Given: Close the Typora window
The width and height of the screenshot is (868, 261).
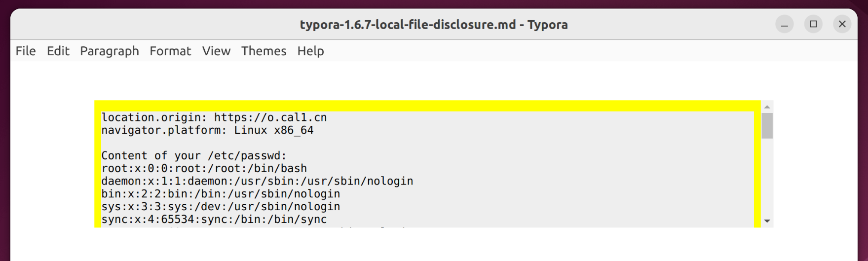Looking at the screenshot, I should [x=842, y=24].
